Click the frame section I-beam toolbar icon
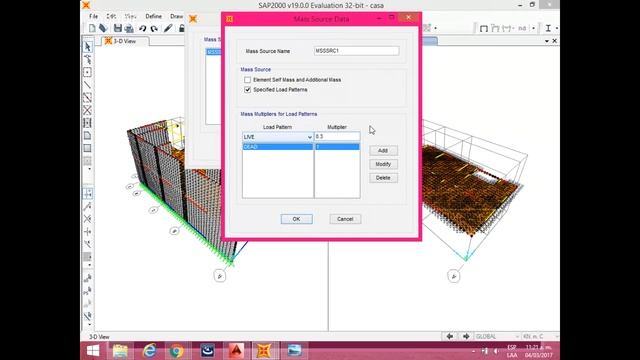The width and height of the screenshot is (640, 360). pyautogui.click(x=548, y=28)
